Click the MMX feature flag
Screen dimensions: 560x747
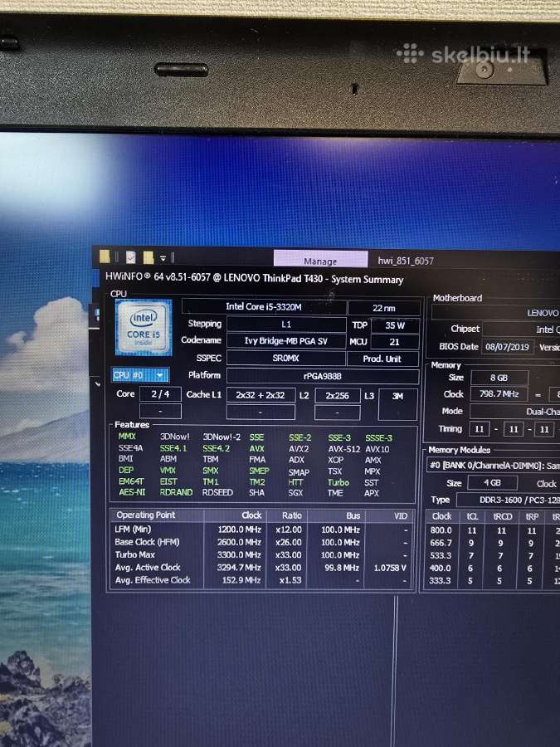point(127,436)
